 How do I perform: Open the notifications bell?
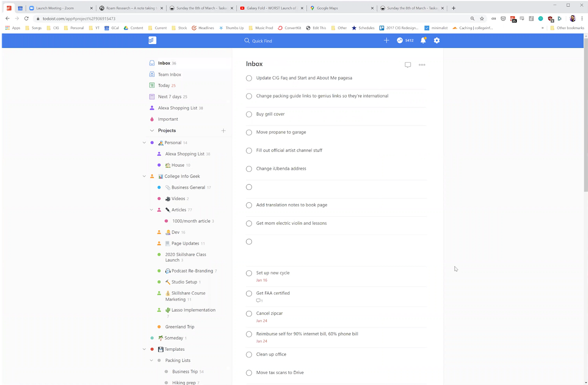pos(423,40)
